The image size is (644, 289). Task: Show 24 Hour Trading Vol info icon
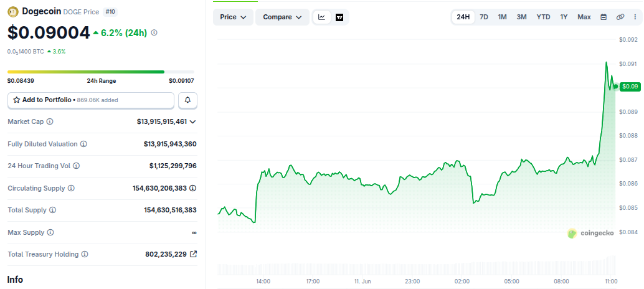(x=76, y=166)
